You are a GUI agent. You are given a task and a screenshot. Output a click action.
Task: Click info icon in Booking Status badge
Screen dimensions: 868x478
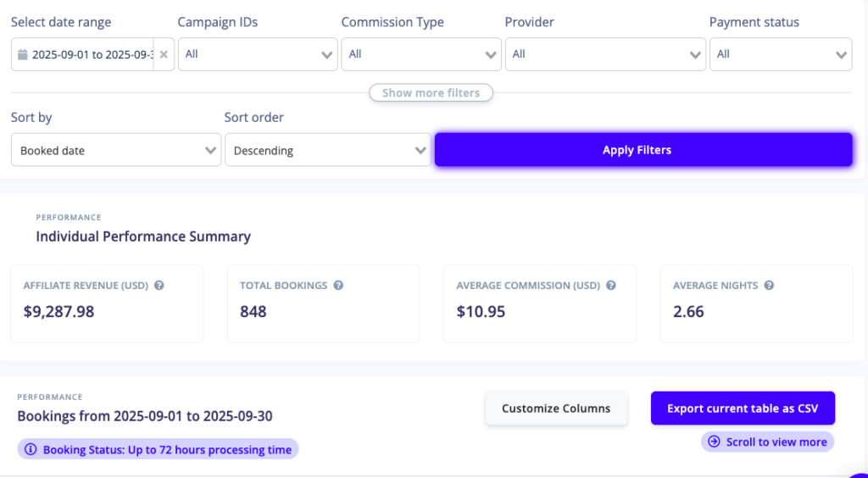click(x=32, y=450)
